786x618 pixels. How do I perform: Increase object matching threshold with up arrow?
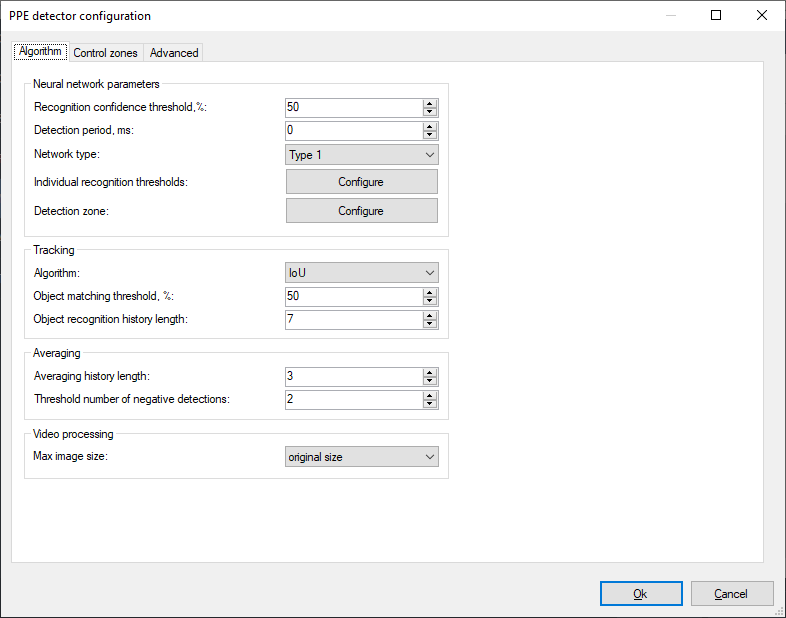(x=430, y=292)
